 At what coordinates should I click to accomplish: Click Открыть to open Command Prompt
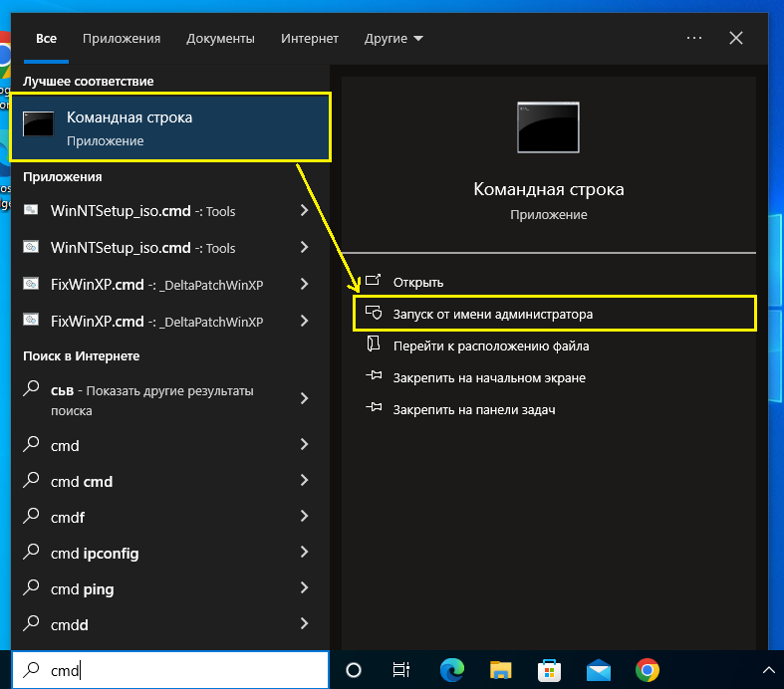[x=418, y=283]
